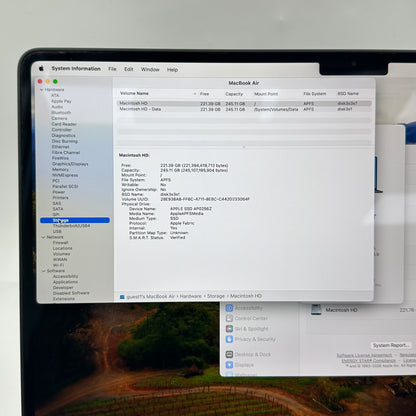This screenshot has width=416, height=416.
Task: Select Bluetooth in the sidebar
Action: 61,112
